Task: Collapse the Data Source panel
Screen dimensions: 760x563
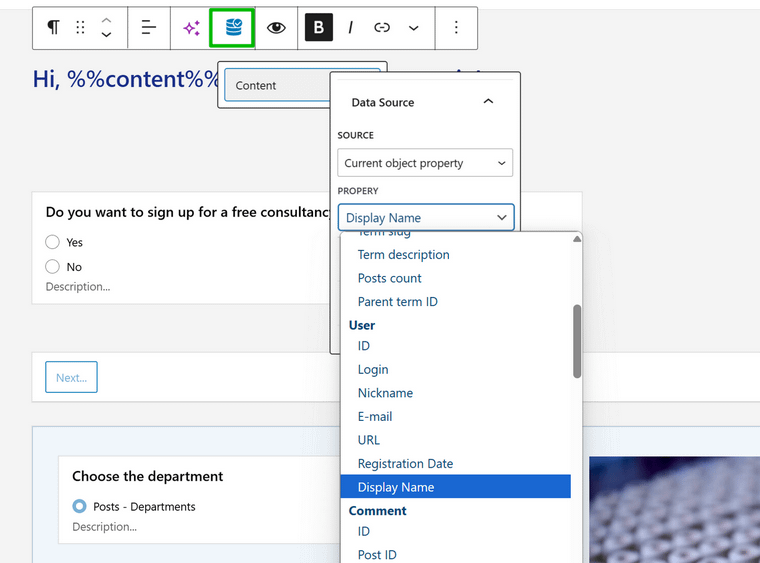Action: coord(488,102)
